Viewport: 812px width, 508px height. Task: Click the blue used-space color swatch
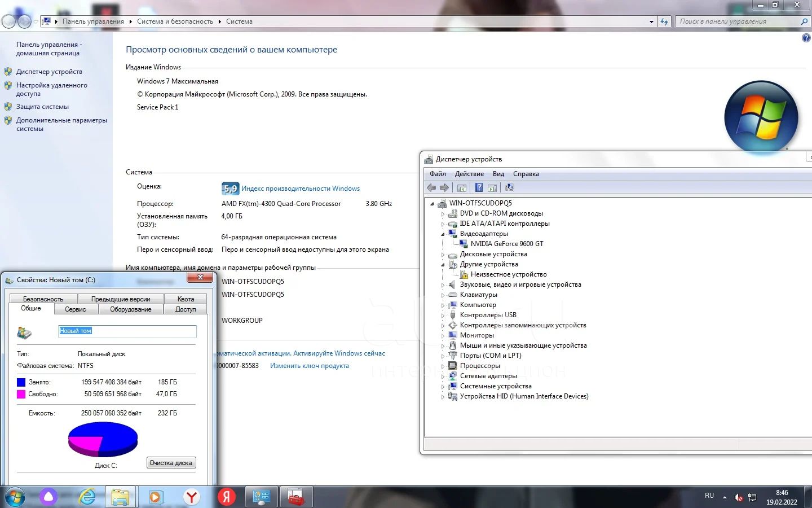(21, 382)
